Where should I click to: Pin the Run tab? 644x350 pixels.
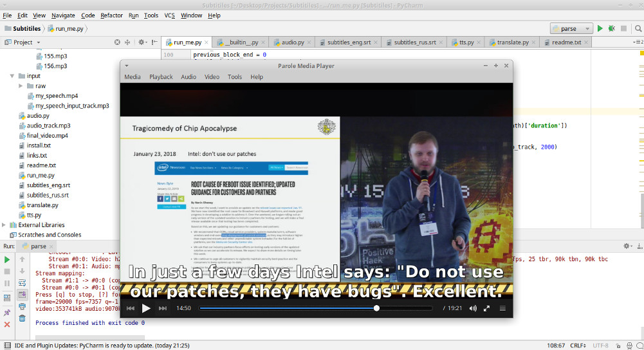[7, 313]
